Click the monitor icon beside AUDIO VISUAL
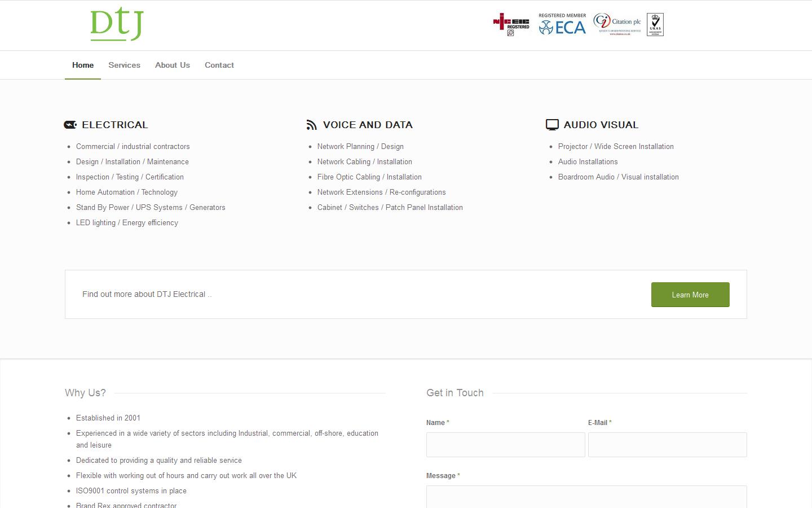Image resolution: width=812 pixels, height=508 pixels. (x=551, y=124)
